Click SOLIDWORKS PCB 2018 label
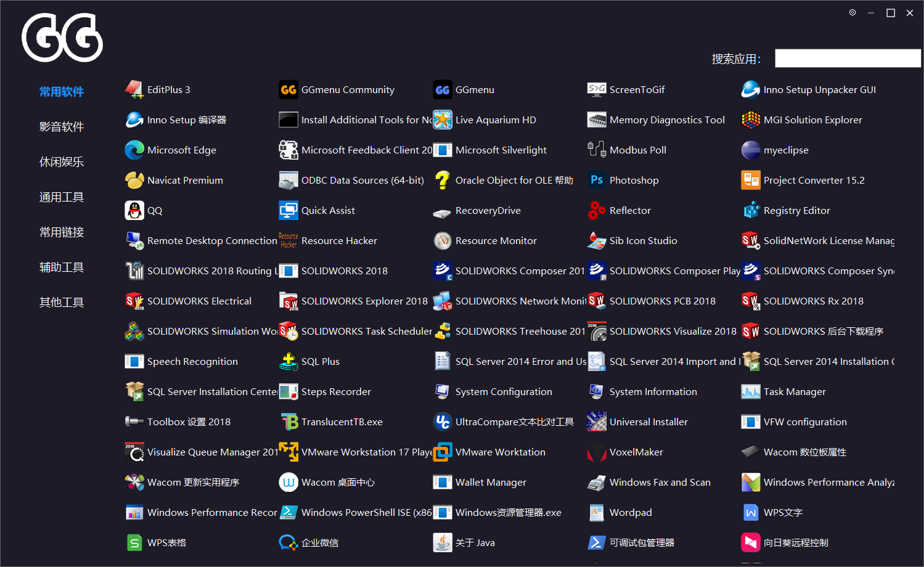The width and height of the screenshot is (924, 567). click(662, 301)
